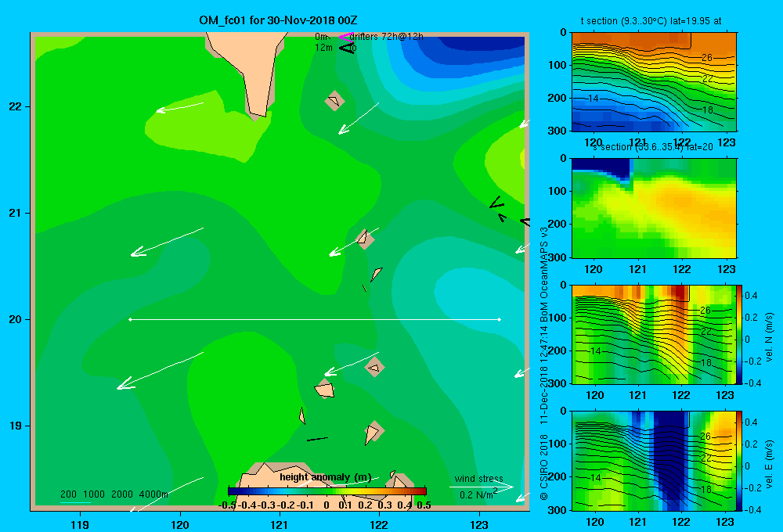Click longitude label 122 under main map
The width and height of the screenshot is (783, 532).
(379, 524)
